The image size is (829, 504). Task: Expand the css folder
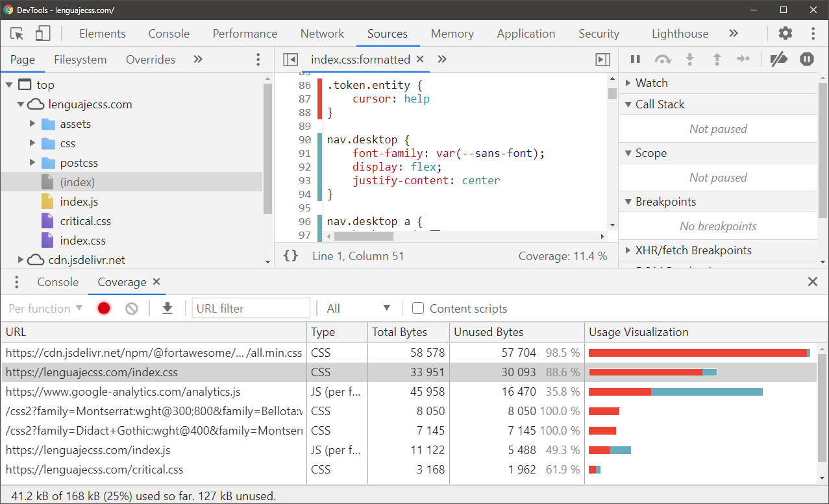[32, 143]
